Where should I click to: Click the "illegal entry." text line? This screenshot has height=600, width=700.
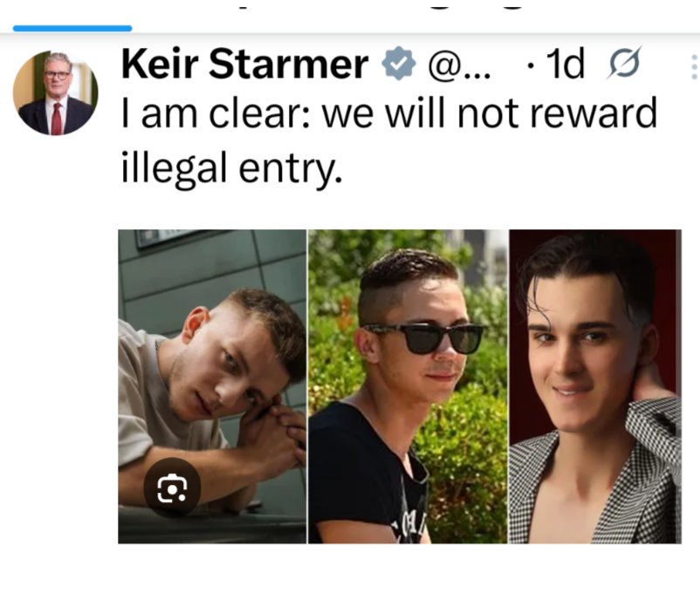click(231, 167)
